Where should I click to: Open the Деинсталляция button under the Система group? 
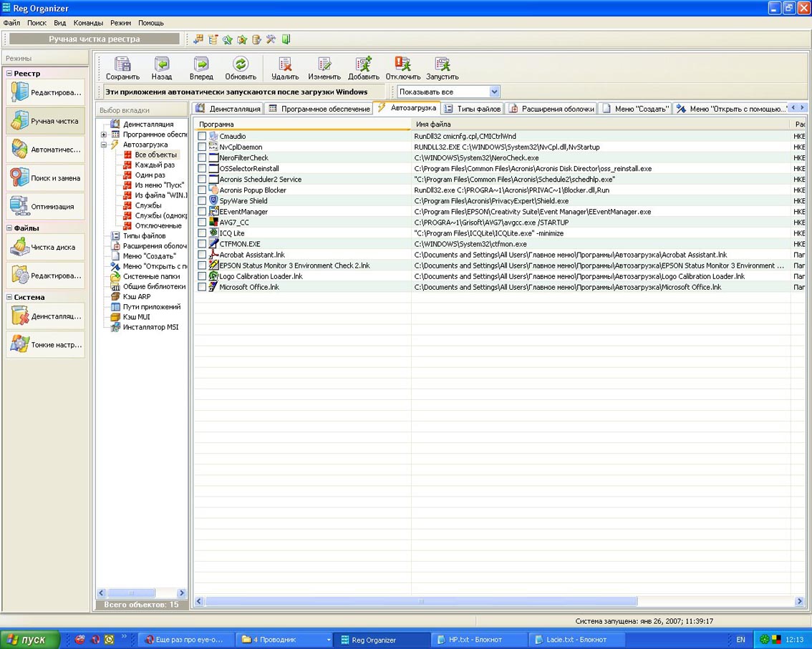tap(46, 316)
